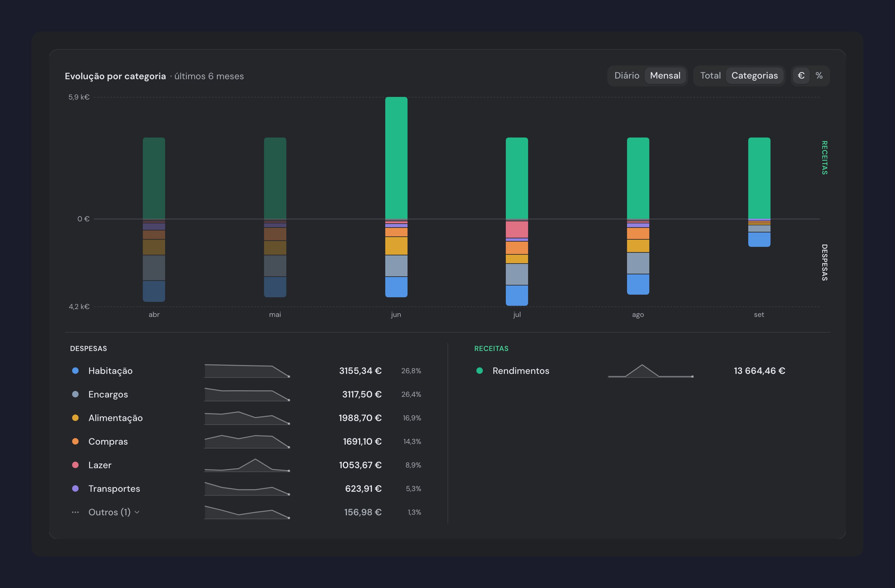Viewport: 895px width, 588px height.
Task: Click the jun month axis label
Action: pyautogui.click(x=396, y=315)
